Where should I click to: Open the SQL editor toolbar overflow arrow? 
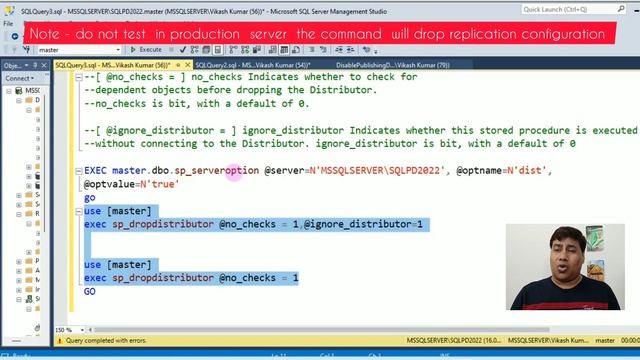(x=376, y=51)
